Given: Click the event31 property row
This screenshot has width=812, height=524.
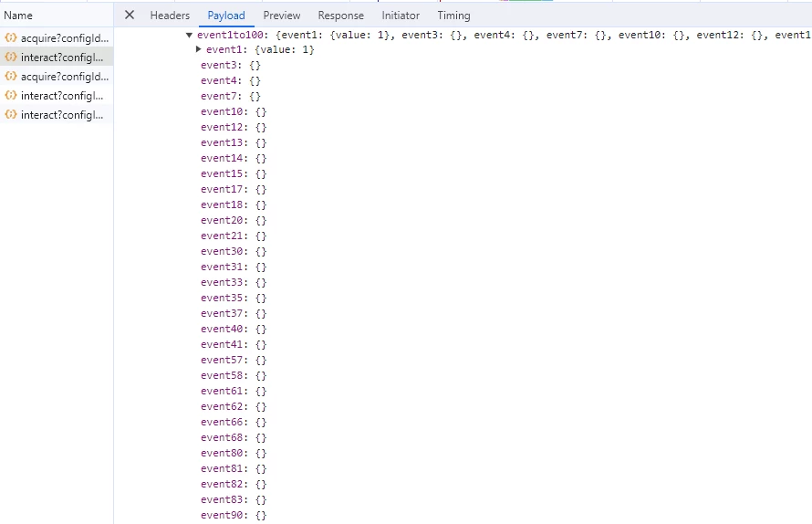Looking at the screenshot, I should [x=234, y=267].
